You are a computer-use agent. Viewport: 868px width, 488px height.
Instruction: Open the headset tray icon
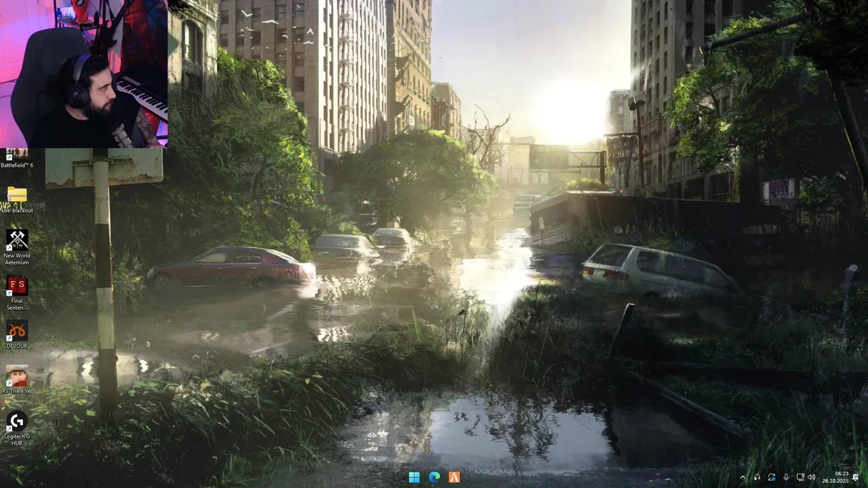tap(757, 477)
